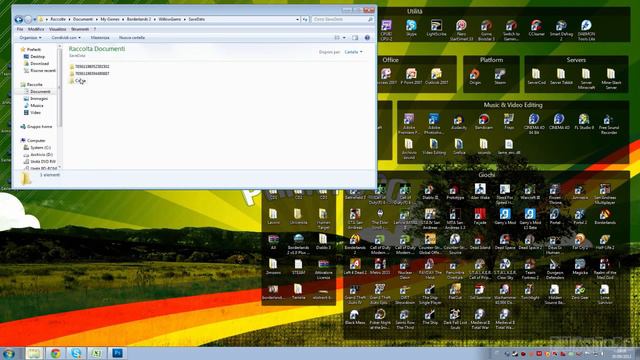Click the Portal 2 game icon

click(580, 217)
